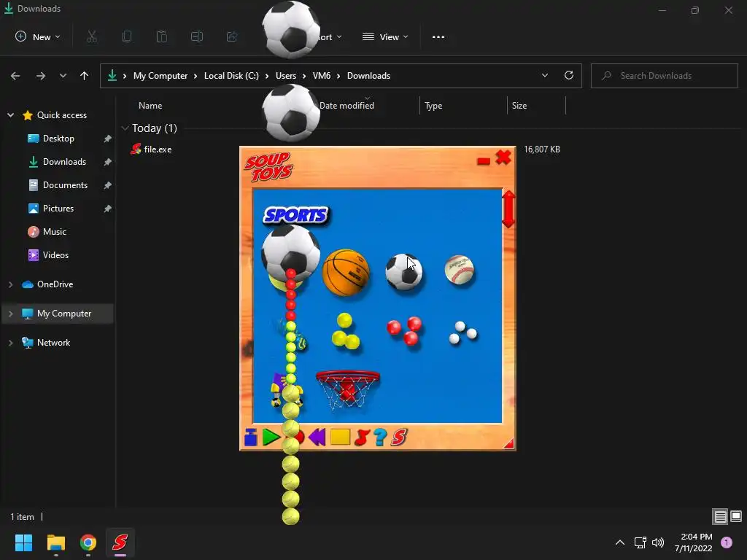This screenshot has width=747, height=560.
Task: Open the See more ellipsis menu
Action: [438, 36]
